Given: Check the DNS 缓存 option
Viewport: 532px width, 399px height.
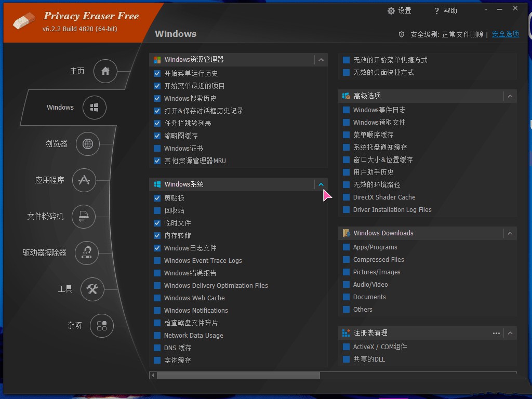Looking at the screenshot, I should point(157,348).
